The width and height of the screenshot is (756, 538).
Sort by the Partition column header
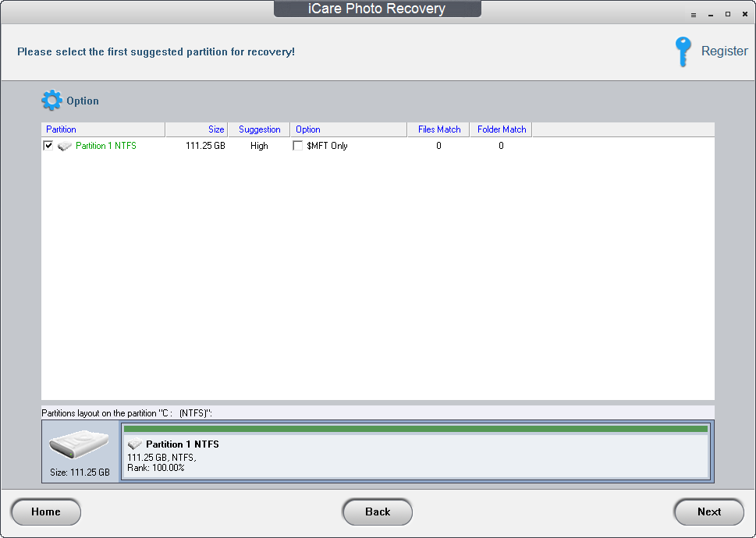103,129
